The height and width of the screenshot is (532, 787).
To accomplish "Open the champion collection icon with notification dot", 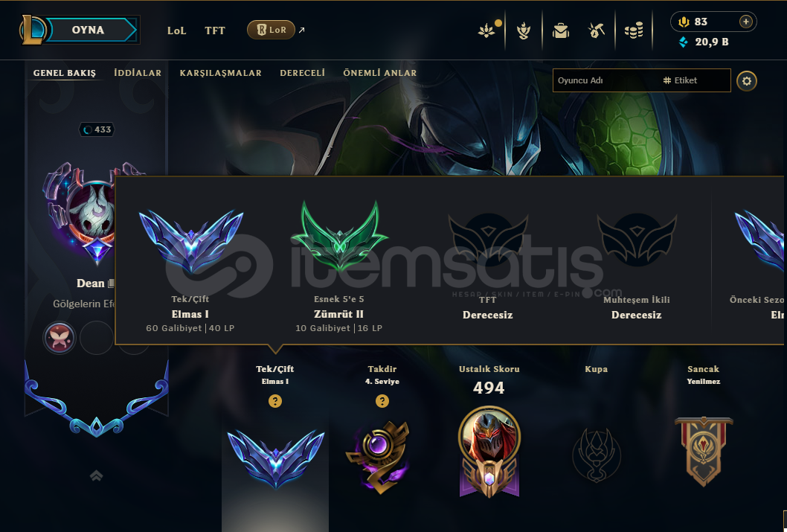I will [487, 30].
